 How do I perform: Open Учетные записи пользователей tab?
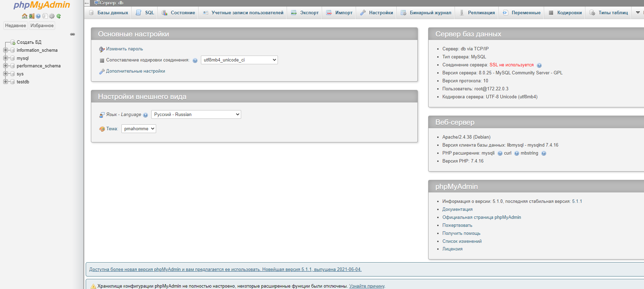243,13
